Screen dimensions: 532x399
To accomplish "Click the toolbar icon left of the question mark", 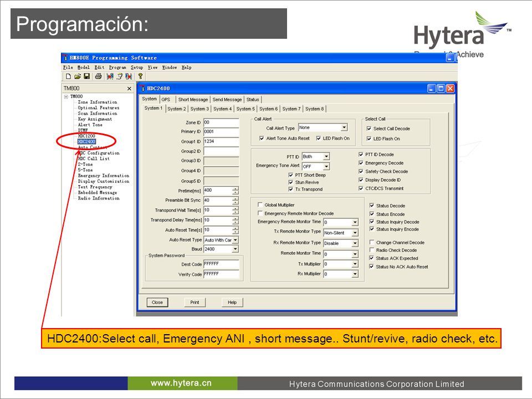I will (x=129, y=76).
